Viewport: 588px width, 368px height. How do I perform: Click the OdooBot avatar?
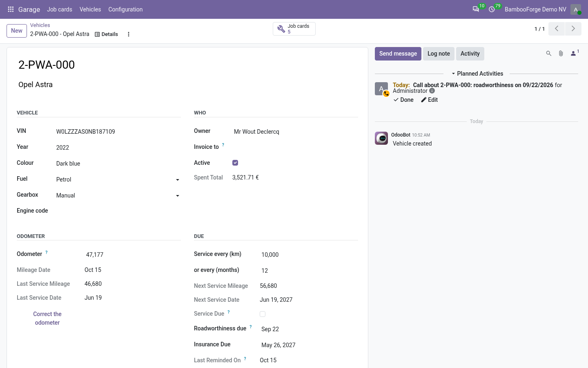[x=381, y=138]
